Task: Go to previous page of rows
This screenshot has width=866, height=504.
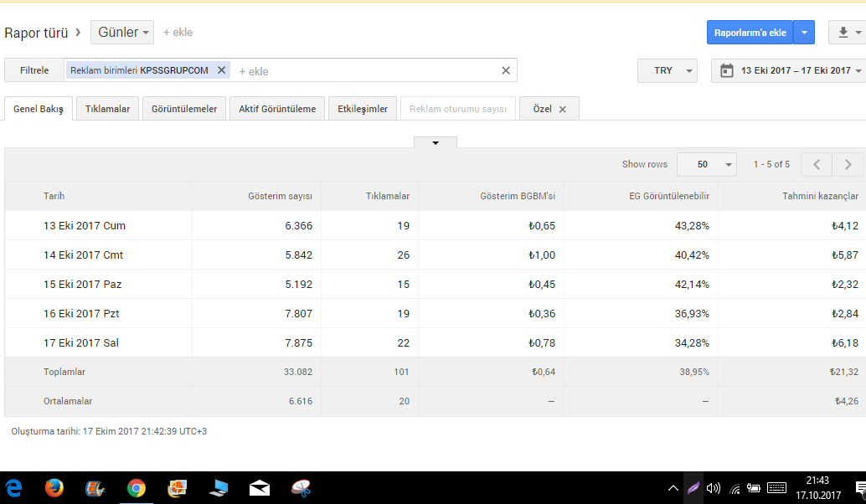Action: point(817,164)
